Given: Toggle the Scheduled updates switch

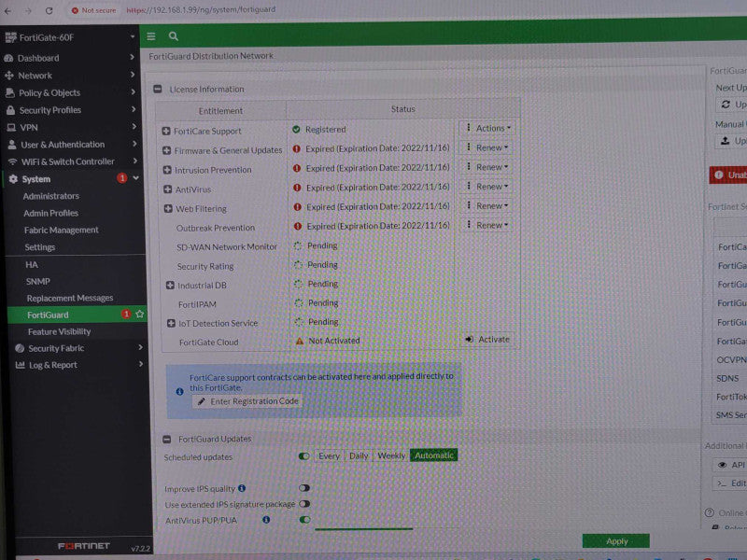Looking at the screenshot, I should (x=303, y=456).
